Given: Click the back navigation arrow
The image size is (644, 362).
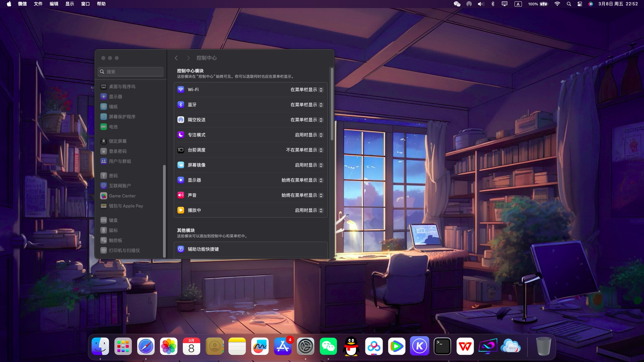Looking at the screenshot, I should coord(176,58).
